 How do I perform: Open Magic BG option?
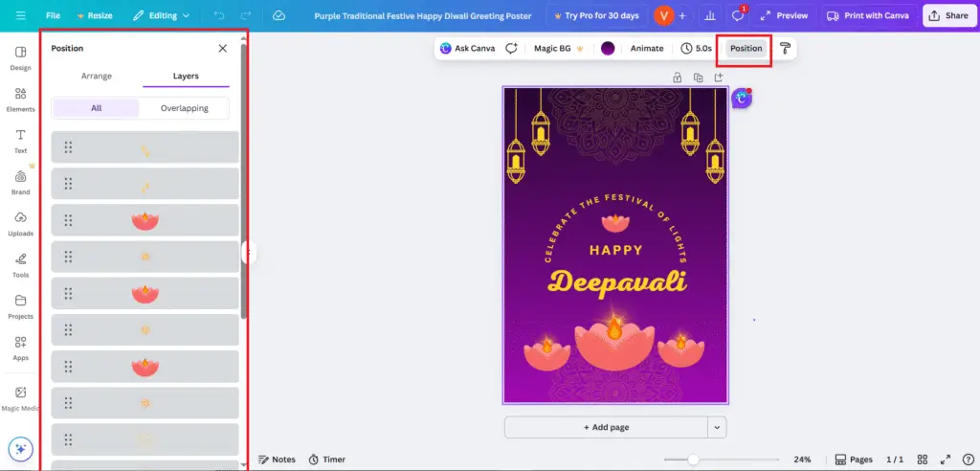[559, 48]
